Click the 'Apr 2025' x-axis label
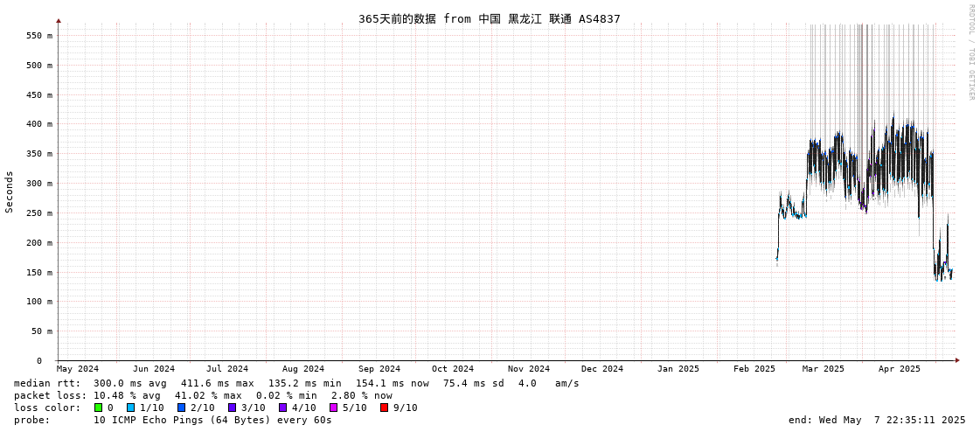980x432 pixels. point(900,369)
